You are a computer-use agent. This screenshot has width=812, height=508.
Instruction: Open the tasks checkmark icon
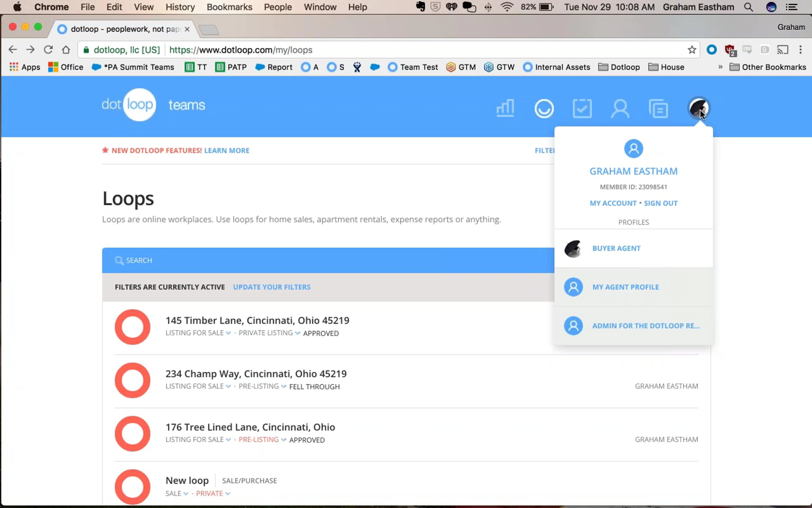click(x=582, y=108)
